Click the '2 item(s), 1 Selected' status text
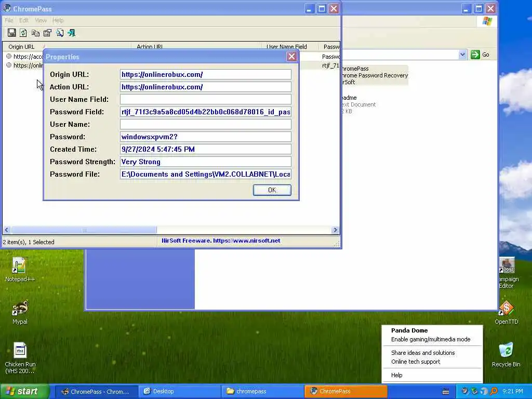The height and width of the screenshot is (399, 532). coord(29,242)
